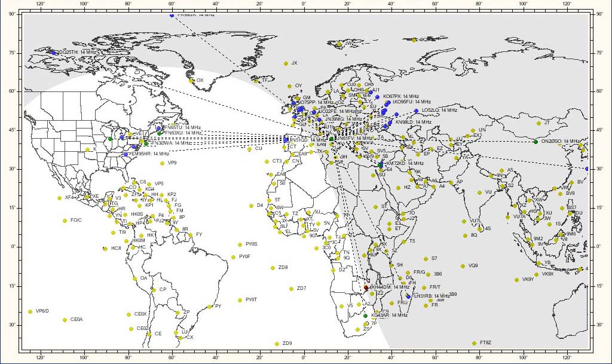Click the 8Q prefix label
This screenshot has height=364, width=612.
(x=474, y=235)
